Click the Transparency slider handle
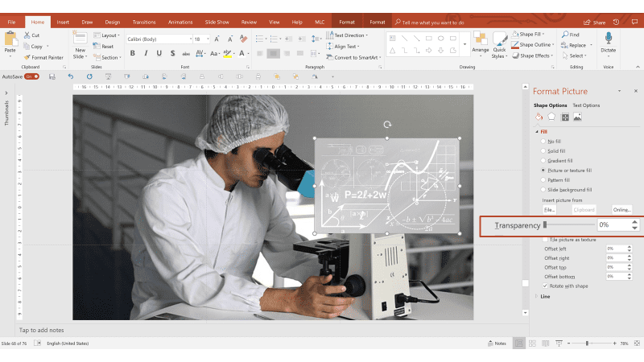Viewport: 644px width, 362px height. (x=545, y=224)
